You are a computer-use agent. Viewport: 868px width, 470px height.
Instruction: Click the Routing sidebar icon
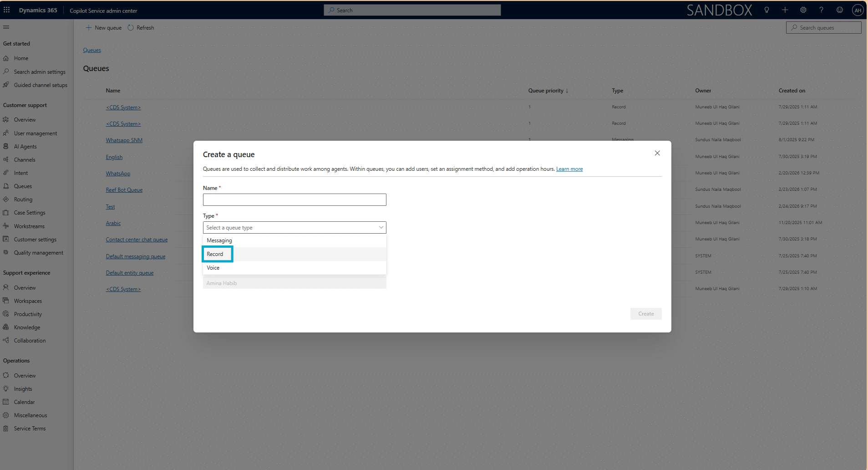pos(6,199)
